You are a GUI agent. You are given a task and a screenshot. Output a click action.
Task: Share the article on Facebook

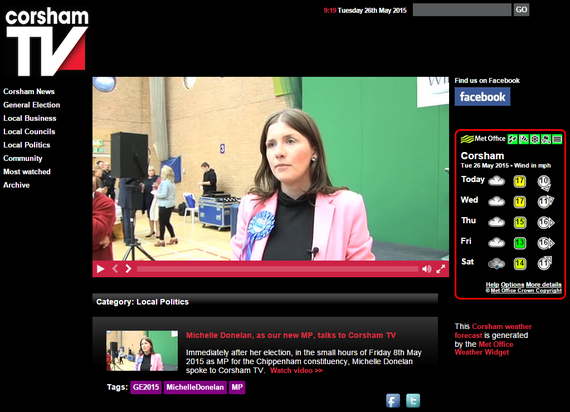pos(393,401)
